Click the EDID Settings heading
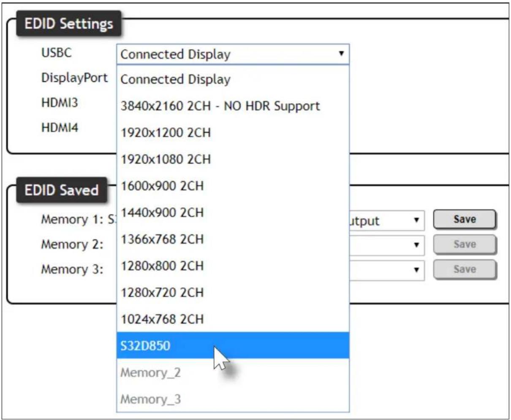Image resolution: width=511 pixels, height=420 pixels. pyautogui.click(x=69, y=24)
